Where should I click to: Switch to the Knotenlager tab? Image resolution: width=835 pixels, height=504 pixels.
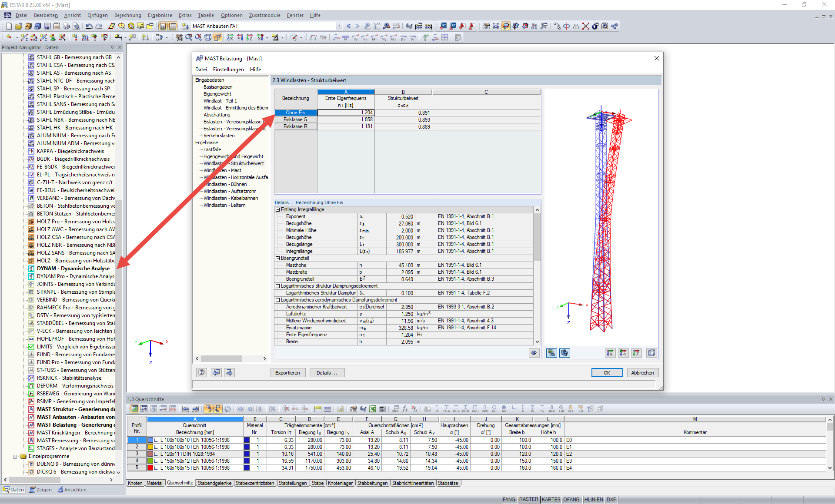pyautogui.click(x=341, y=483)
